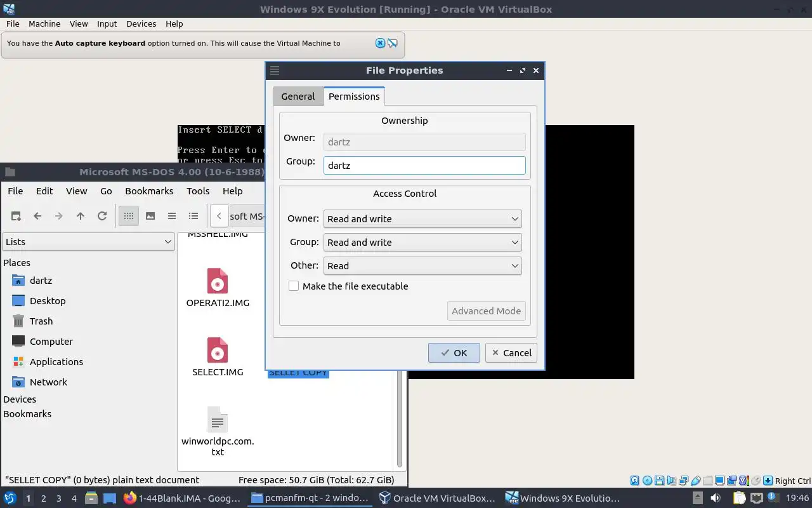Confirm File Properties with OK
Viewport: 812px width, 508px height.
[x=454, y=353]
